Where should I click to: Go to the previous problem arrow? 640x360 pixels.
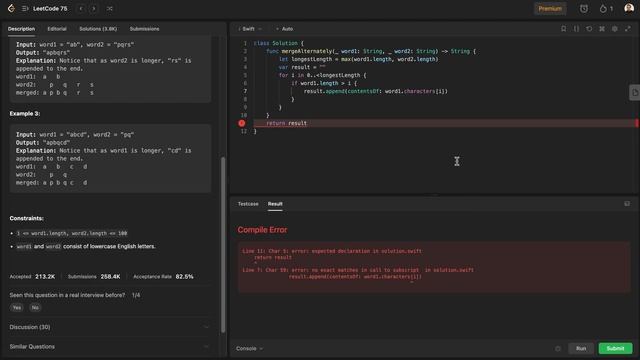(81, 9)
